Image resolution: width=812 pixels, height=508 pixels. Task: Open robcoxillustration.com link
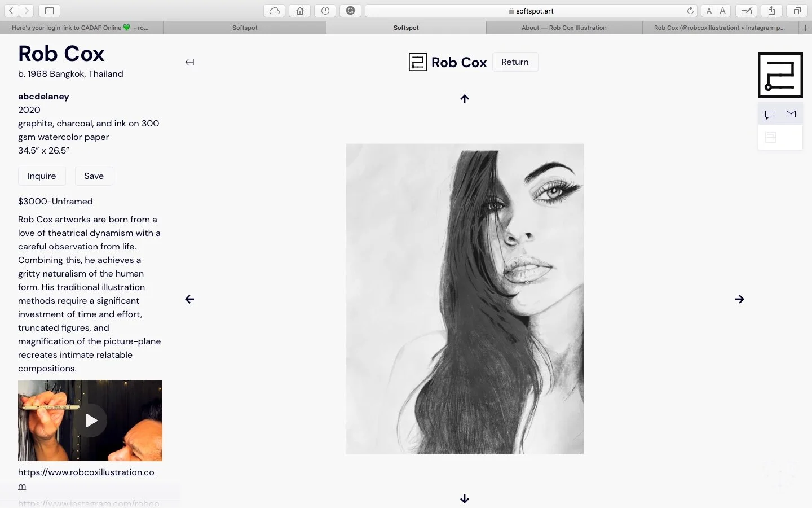[x=86, y=479]
